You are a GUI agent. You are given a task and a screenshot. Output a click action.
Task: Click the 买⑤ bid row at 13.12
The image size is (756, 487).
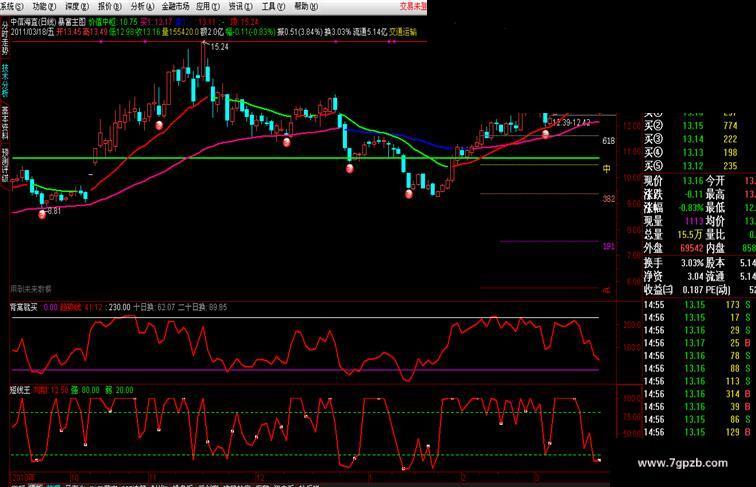pos(690,166)
